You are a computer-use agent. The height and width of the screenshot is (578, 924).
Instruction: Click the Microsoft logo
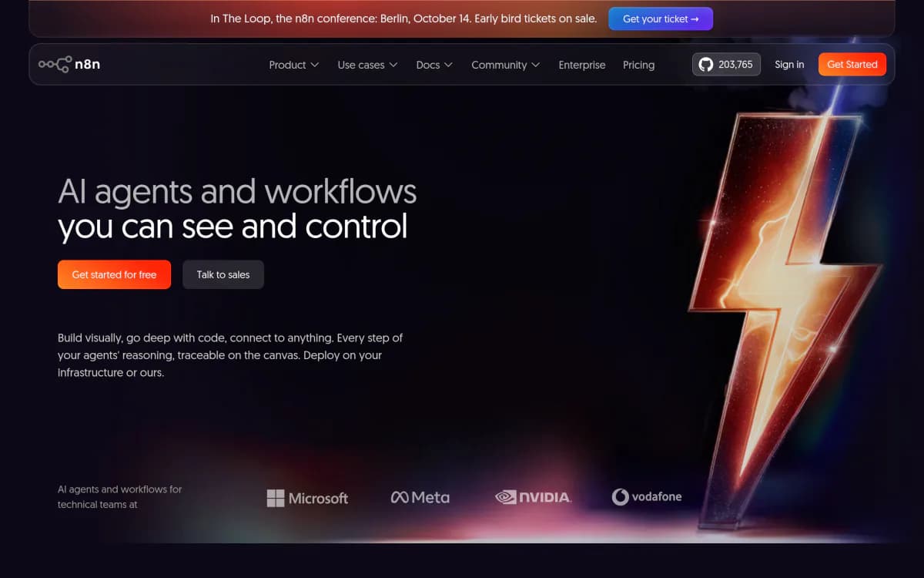click(x=307, y=498)
